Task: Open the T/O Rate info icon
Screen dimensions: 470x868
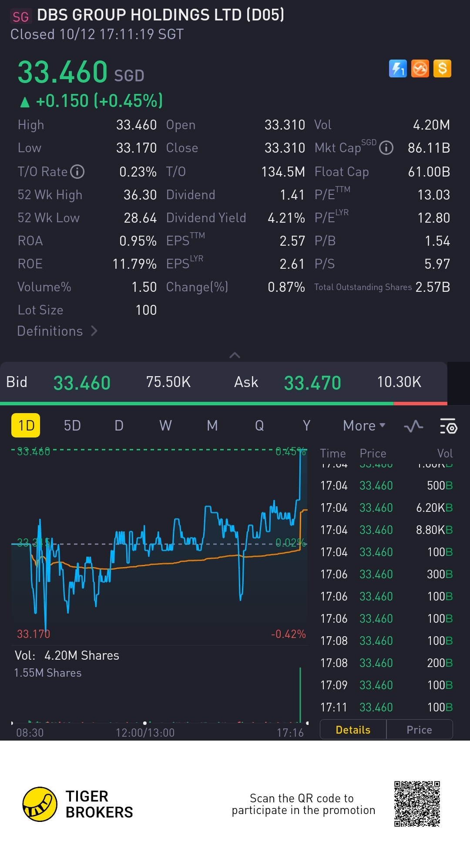Action: coord(77,172)
